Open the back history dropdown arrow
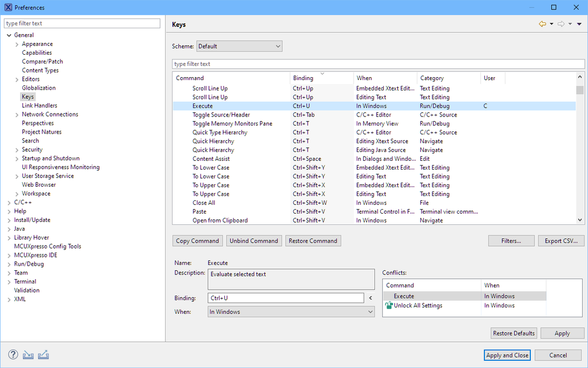 [552, 24]
